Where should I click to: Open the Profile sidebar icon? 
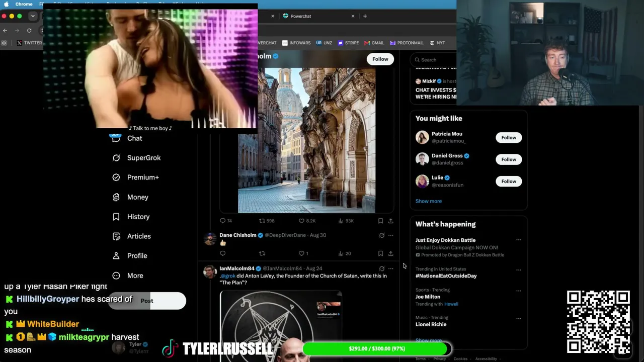click(116, 256)
